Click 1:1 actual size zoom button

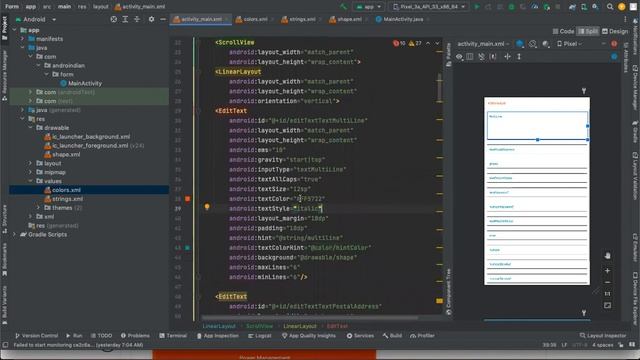tap(607, 294)
